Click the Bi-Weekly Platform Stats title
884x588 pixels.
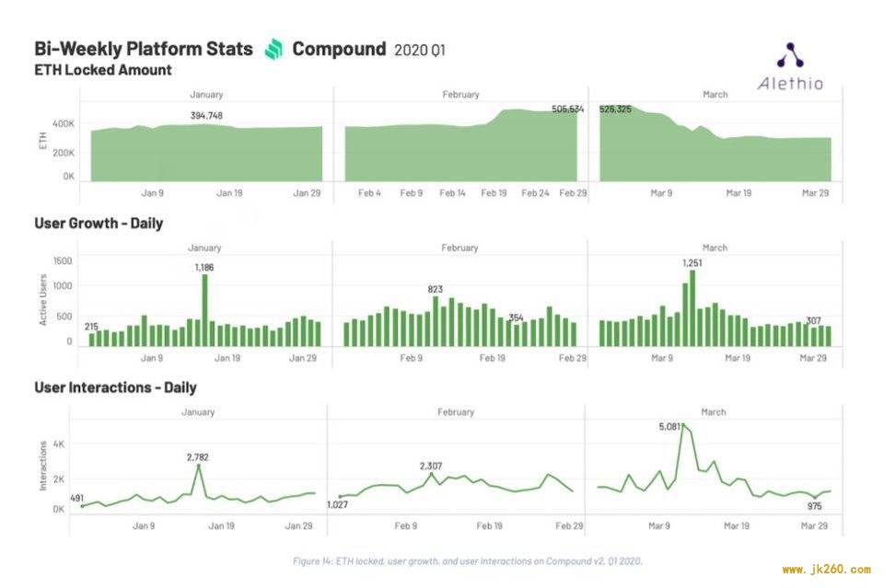(144, 49)
